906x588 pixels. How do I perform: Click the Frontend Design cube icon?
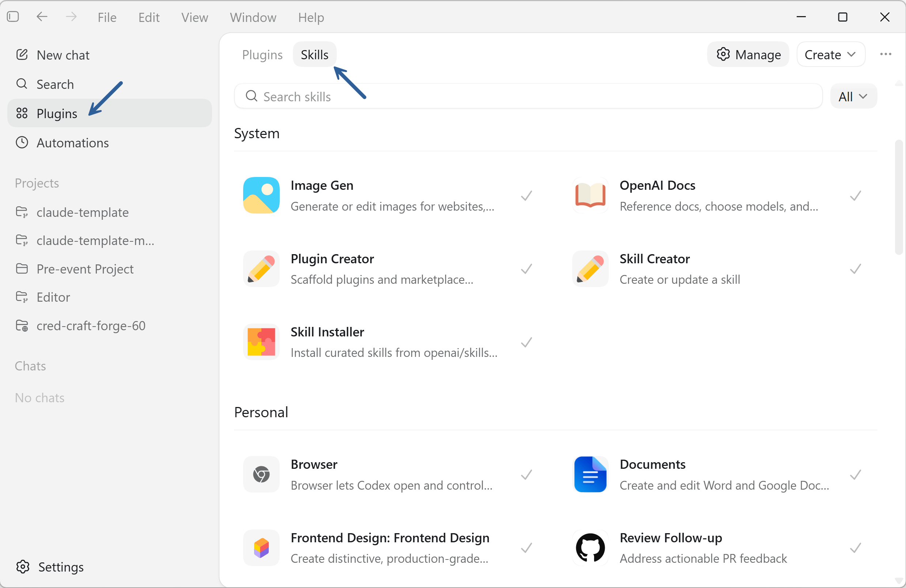point(261,548)
